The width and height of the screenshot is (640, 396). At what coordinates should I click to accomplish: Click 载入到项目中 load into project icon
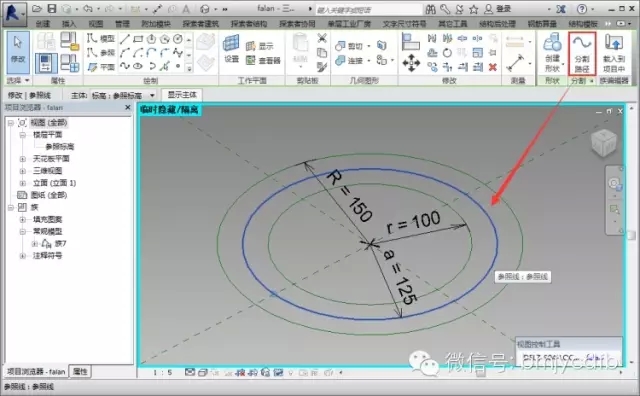point(614,53)
